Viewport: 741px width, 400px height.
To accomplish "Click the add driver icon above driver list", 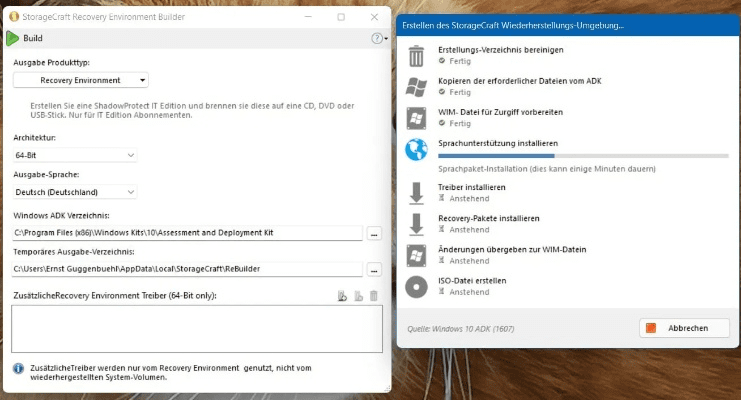I will [x=342, y=296].
